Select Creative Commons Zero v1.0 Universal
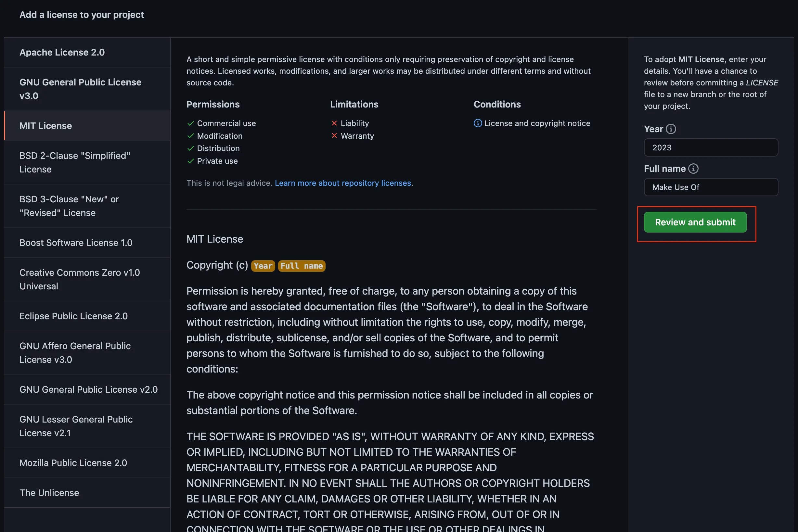This screenshot has height=532, width=798. coord(79,279)
